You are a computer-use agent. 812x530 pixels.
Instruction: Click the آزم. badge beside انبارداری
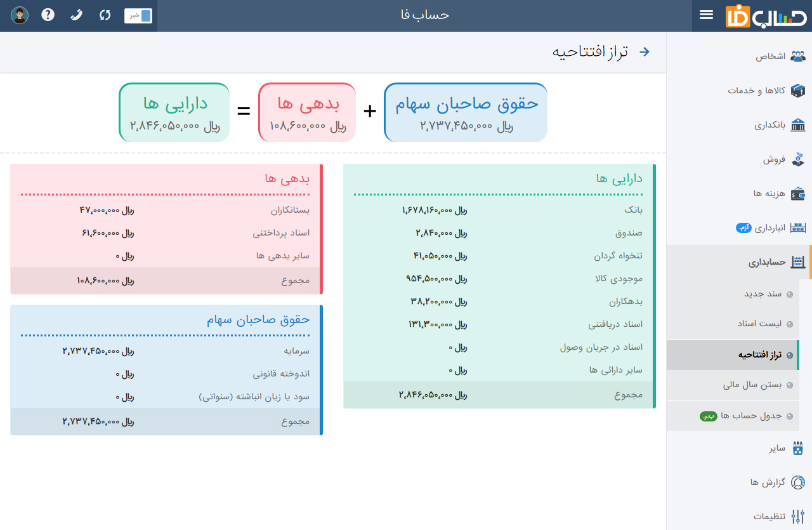(743, 227)
